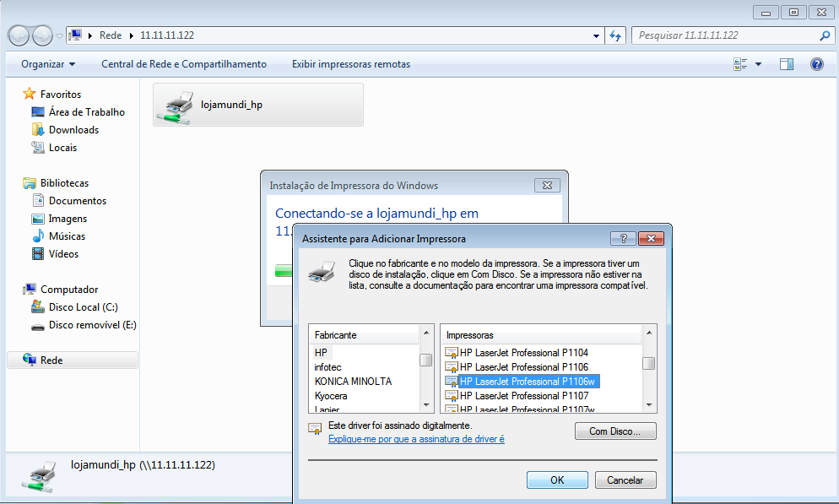Open Disco Local (C:) drive
This screenshot has width=839, height=504.
(x=84, y=307)
